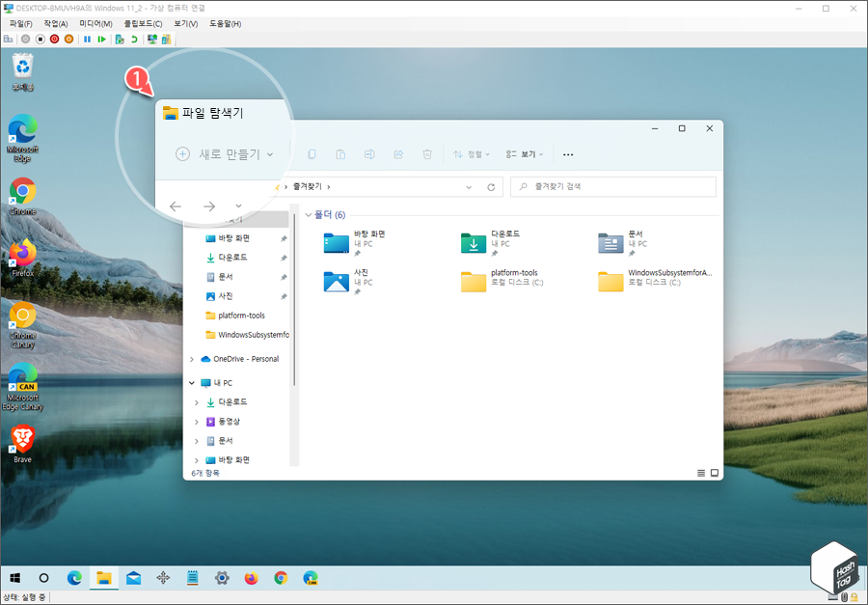Click the orange Save VM state icon
Image resolution: width=868 pixels, height=605 pixels.
point(68,40)
